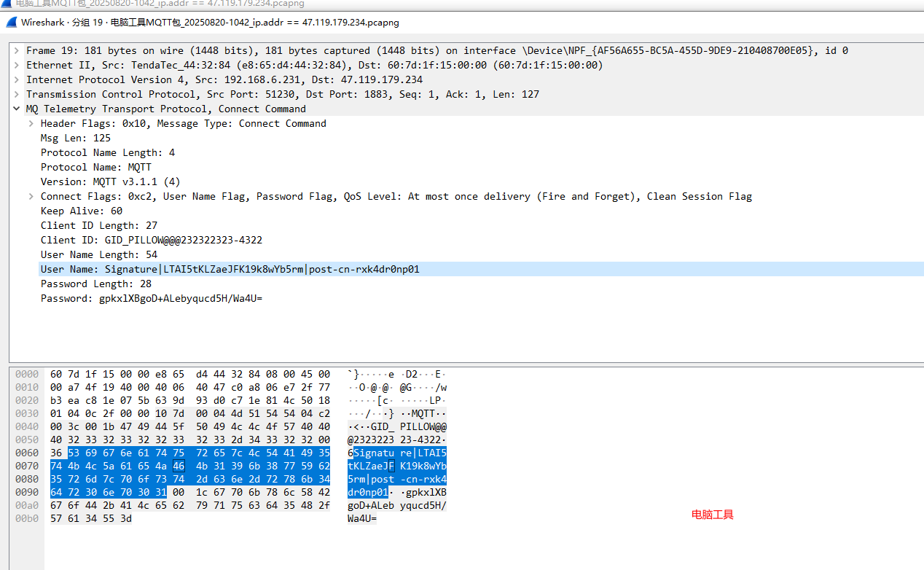Select the 'Client ID Length: 27' row

click(x=99, y=226)
